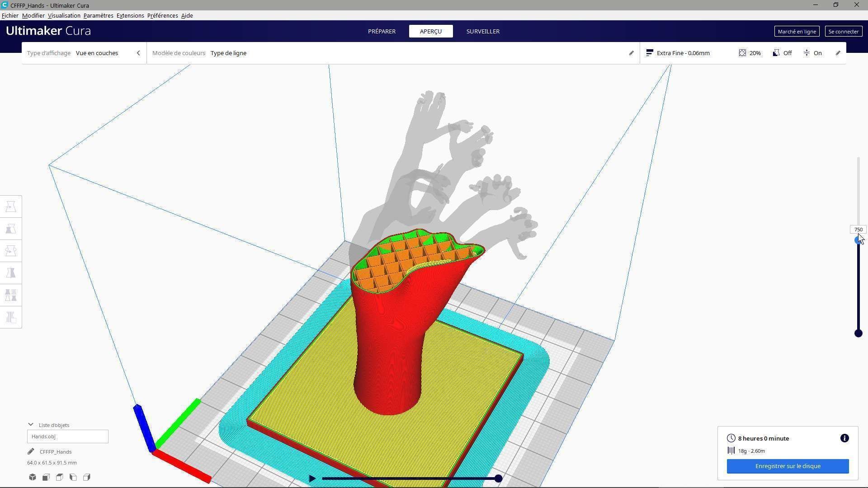Switch to the SURVEILLER stage
This screenshot has width=868, height=488.
pos(483,31)
